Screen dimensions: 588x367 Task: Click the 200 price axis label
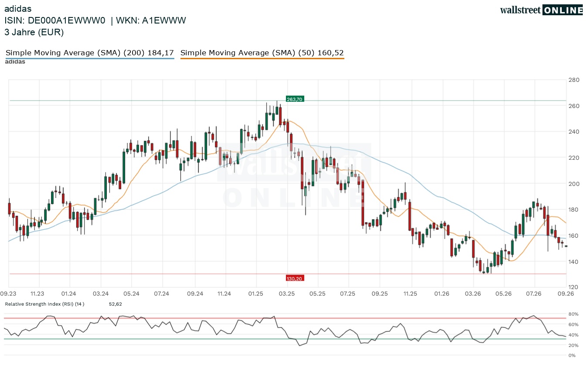click(574, 184)
